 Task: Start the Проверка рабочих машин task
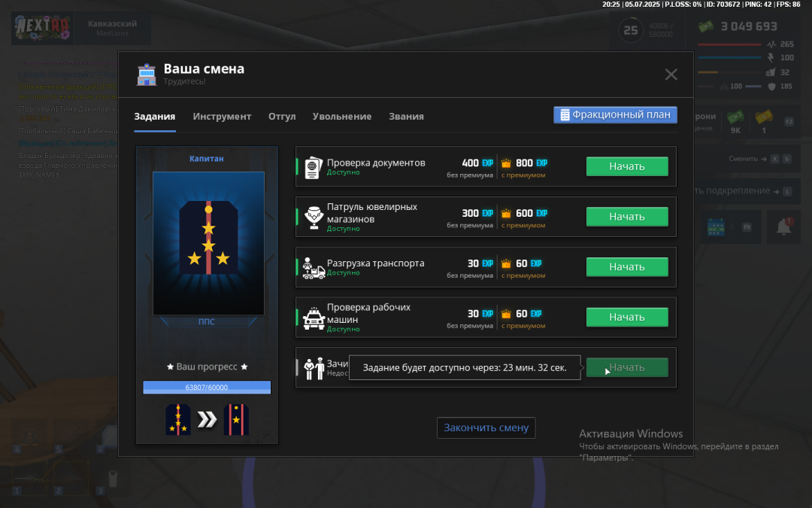(627, 318)
